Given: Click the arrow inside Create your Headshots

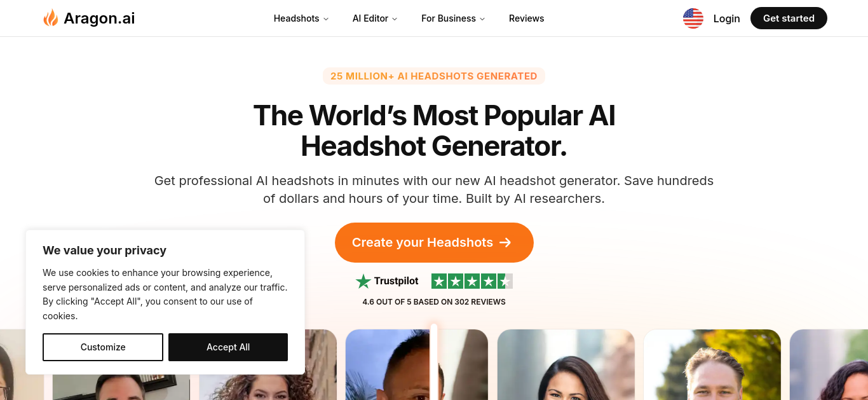Looking at the screenshot, I should (505, 242).
